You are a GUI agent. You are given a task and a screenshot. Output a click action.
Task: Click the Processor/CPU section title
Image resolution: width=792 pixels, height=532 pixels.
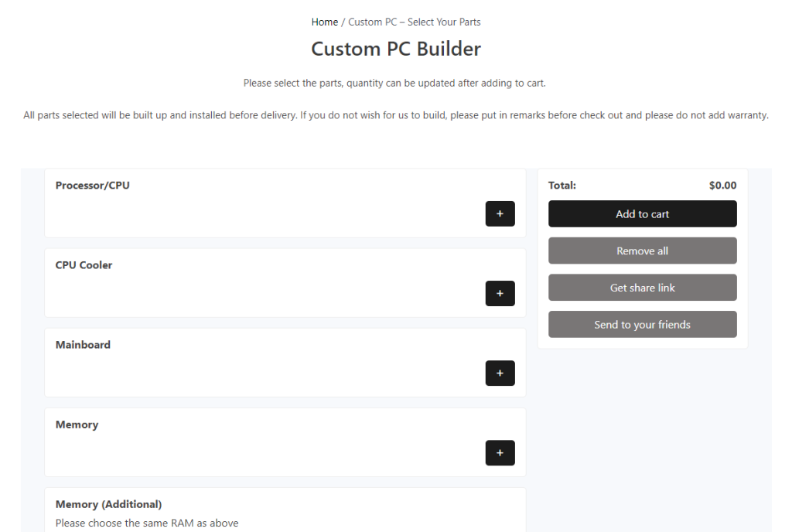click(x=93, y=186)
